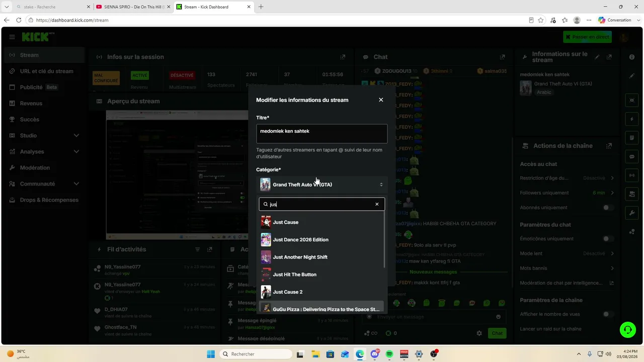Open the green support headset button
The width and height of the screenshot is (644, 362).
pyautogui.click(x=628, y=330)
